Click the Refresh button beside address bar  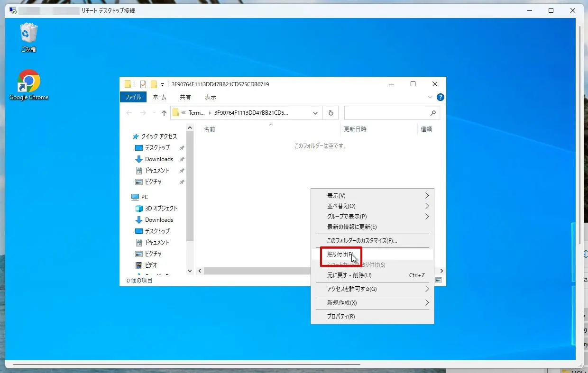coord(331,113)
